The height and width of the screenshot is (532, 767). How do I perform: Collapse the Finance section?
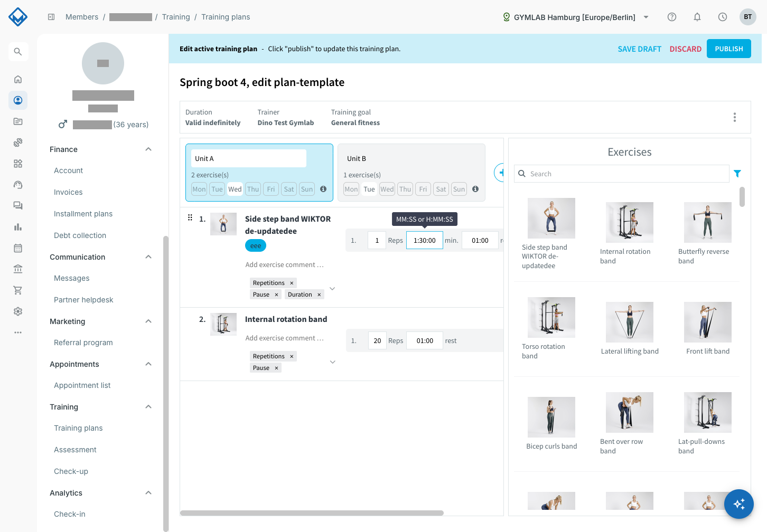click(148, 149)
